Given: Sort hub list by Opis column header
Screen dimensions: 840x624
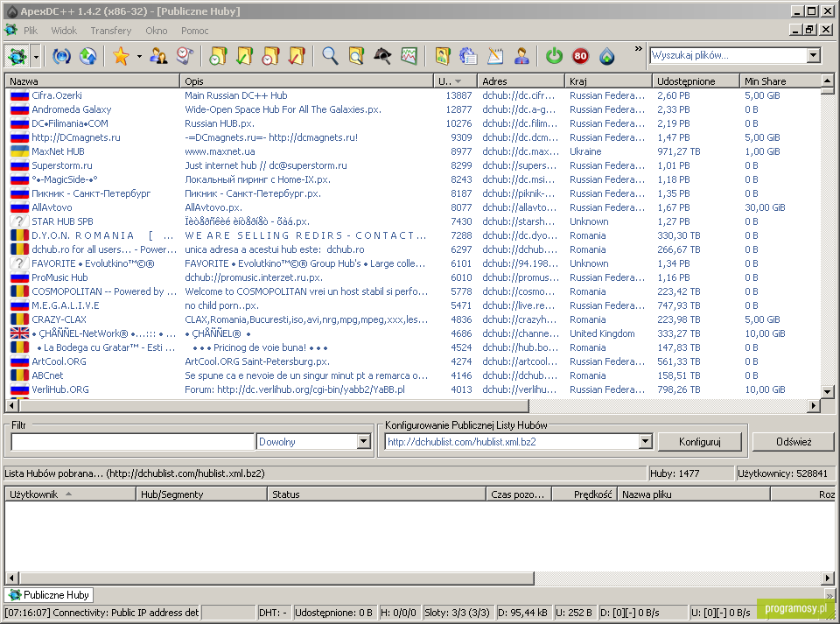Looking at the screenshot, I should point(306,81).
